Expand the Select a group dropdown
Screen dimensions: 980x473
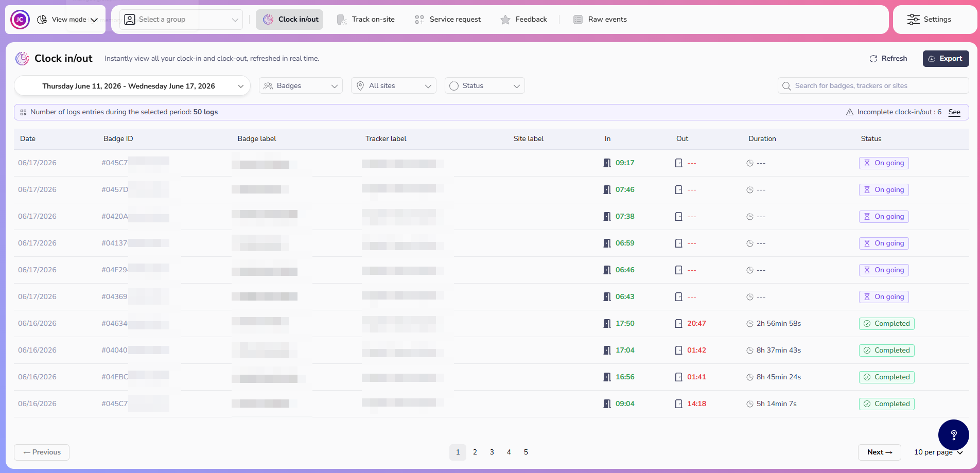click(x=181, y=20)
